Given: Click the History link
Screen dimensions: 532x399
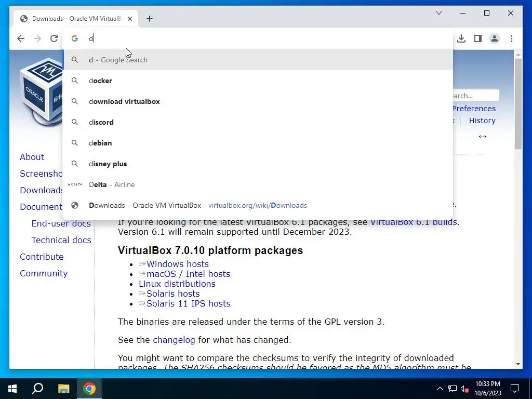Looking at the screenshot, I should [482, 121].
